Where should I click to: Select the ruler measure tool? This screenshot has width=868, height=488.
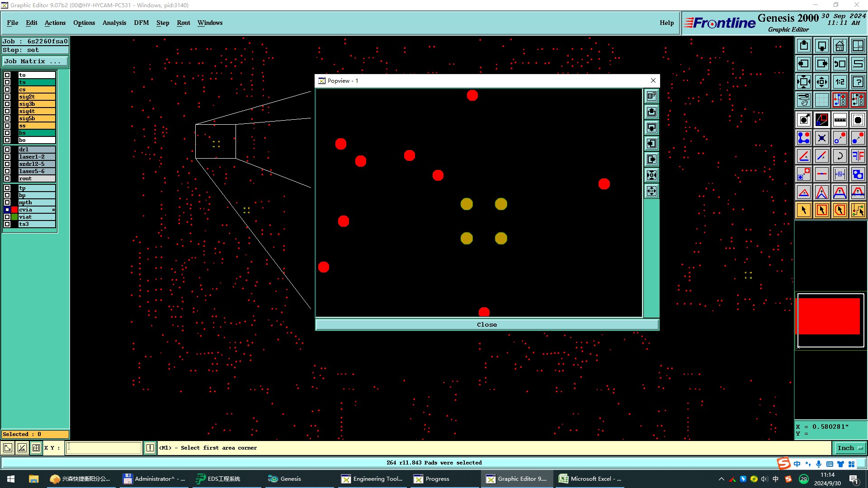point(840,120)
